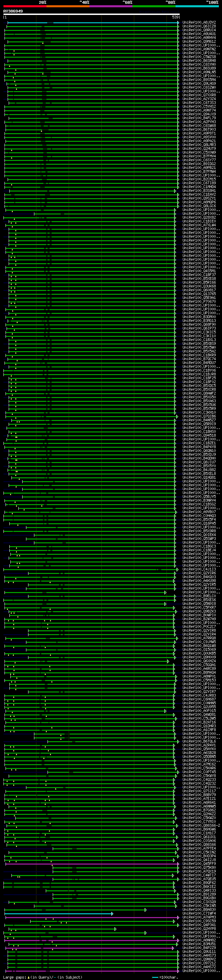Select UniRef100_Q8AWF2 hit

click(199, 393)
